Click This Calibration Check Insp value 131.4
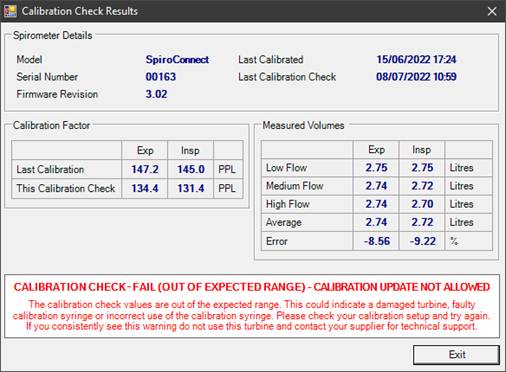The width and height of the screenshot is (506, 372). 191,188
